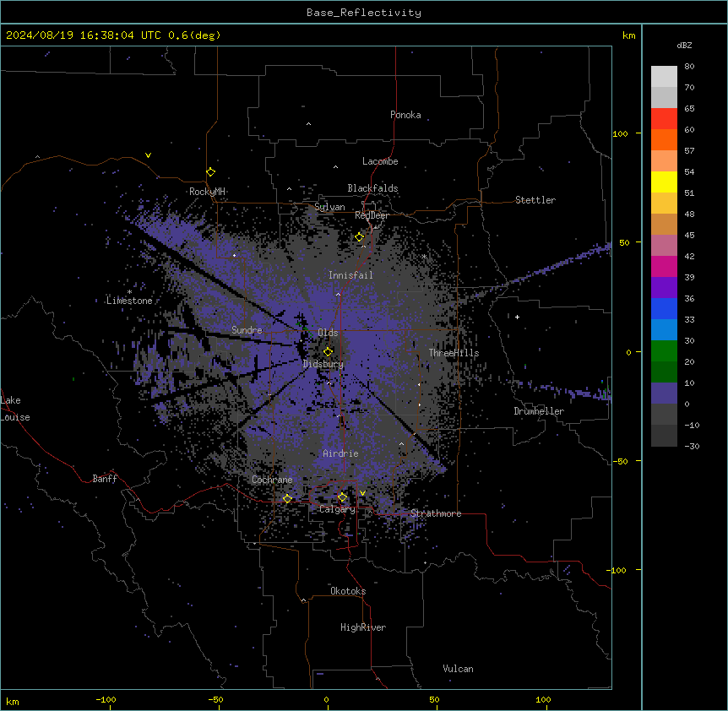Click the slate-purple 0–10 dBZ legend swatch
Viewport: 728px width, 711px height.
[x=664, y=393]
